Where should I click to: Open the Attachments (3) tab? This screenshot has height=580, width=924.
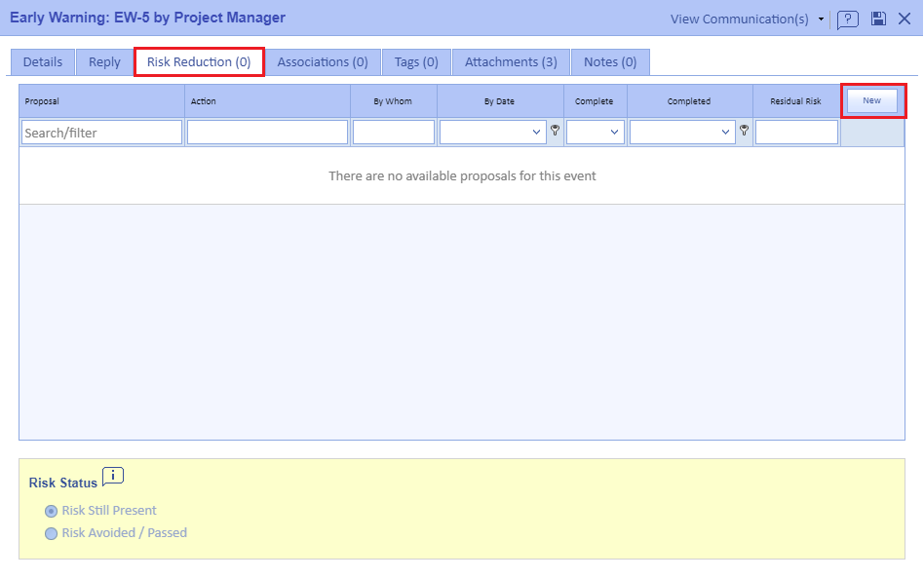tap(511, 62)
